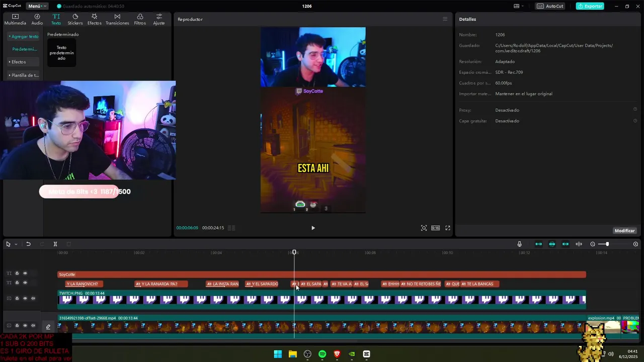Zoom in the timeline with plus icon
Image resolution: width=644 pixels, height=362 pixels.
coord(635,244)
